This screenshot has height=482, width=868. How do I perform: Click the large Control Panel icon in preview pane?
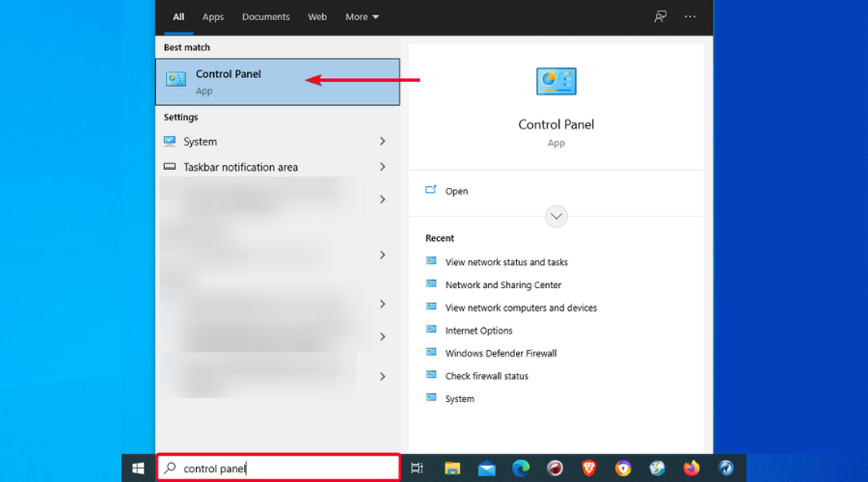[x=556, y=81]
